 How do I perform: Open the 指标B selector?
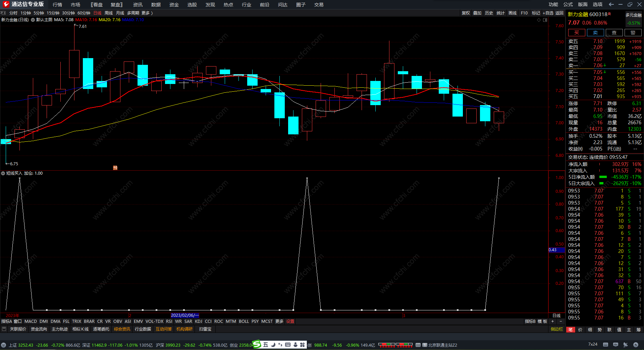pos(530,321)
